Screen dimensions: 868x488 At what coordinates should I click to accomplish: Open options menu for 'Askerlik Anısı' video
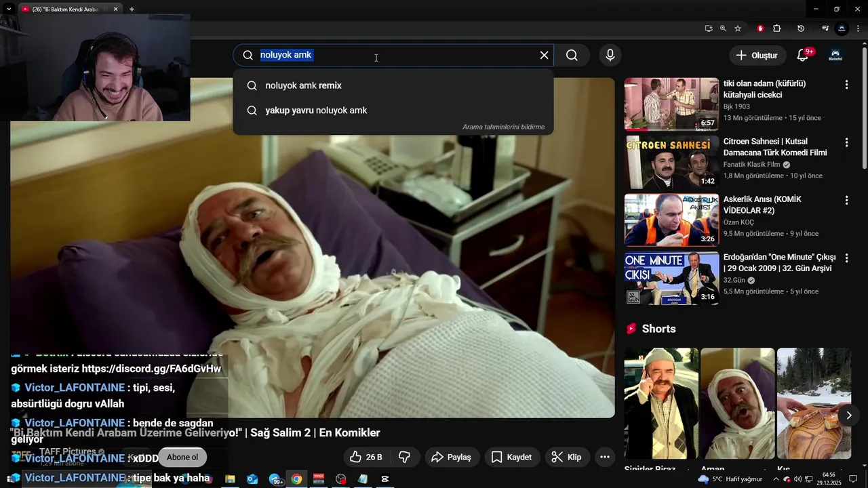click(846, 201)
